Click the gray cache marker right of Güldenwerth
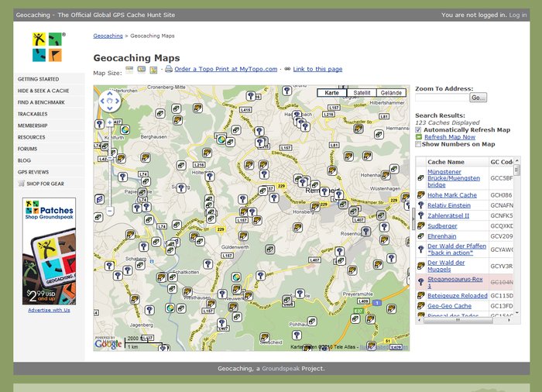 [270, 249]
